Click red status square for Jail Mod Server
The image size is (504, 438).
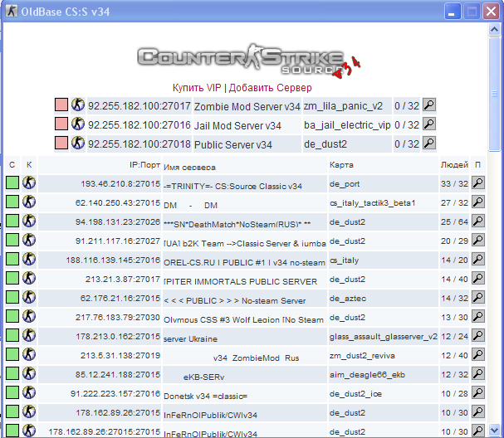61,124
